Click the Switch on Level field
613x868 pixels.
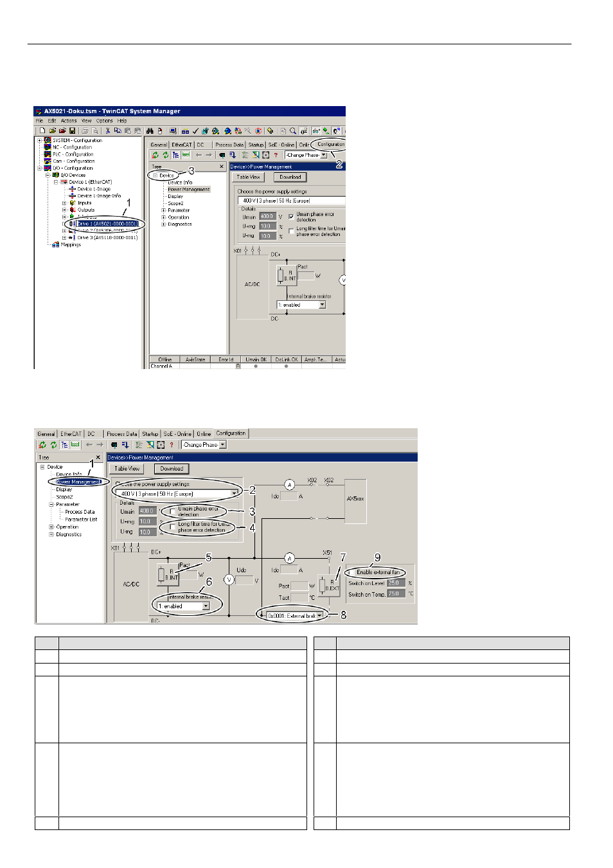[396, 583]
